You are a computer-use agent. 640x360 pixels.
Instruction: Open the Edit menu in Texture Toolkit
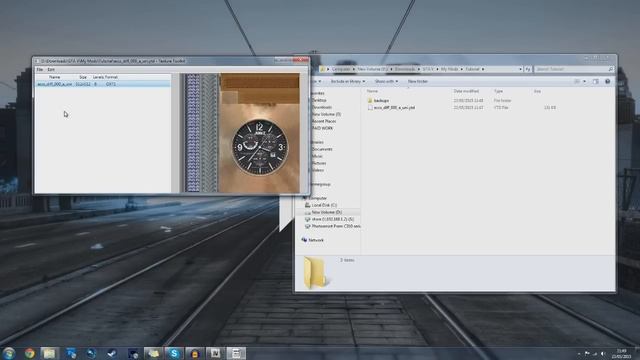(51, 70)
